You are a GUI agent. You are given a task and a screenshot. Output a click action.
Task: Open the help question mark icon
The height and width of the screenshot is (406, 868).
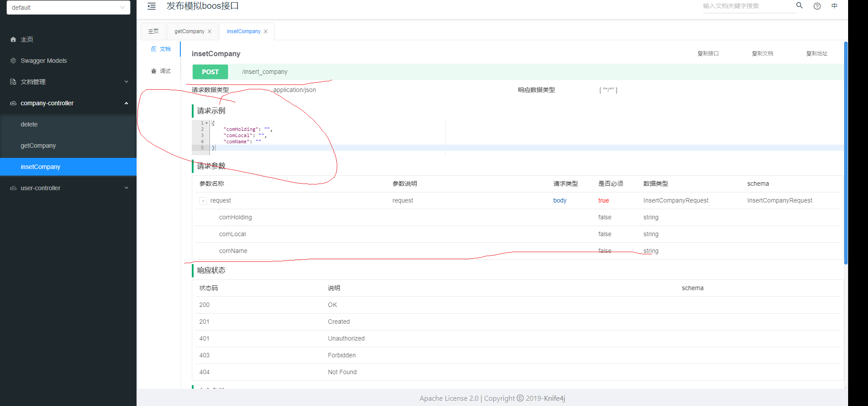817,6
